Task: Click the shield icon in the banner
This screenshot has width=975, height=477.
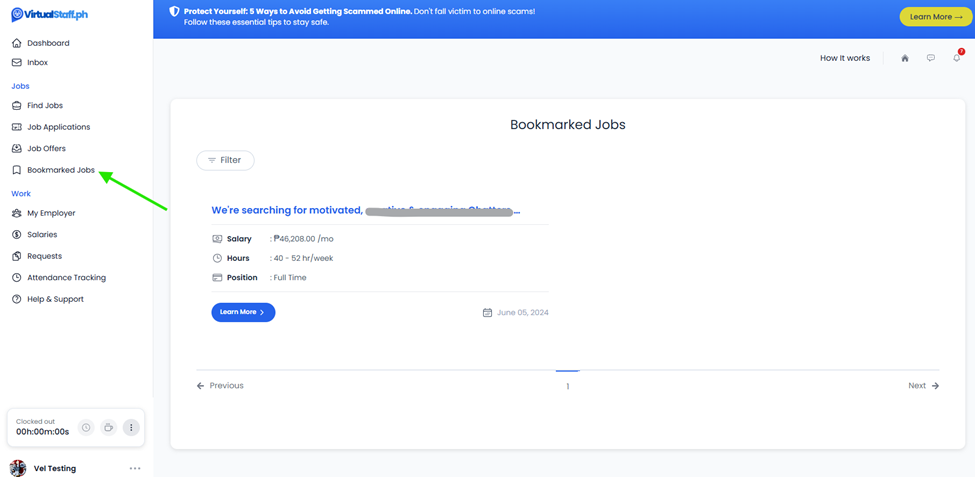Action: (x=174, y=12)
